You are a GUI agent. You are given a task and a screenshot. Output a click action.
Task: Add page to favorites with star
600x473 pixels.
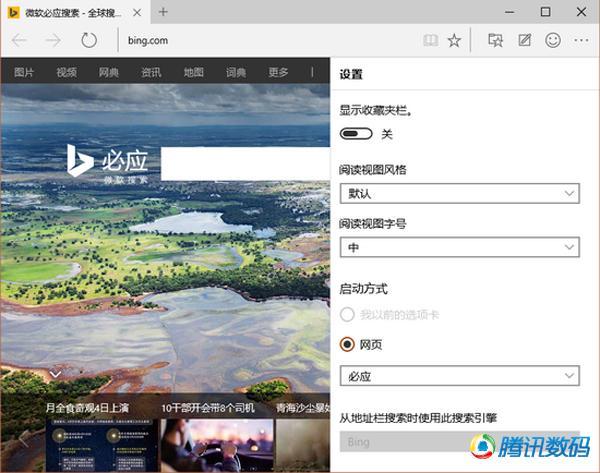(x=454, y=41)
